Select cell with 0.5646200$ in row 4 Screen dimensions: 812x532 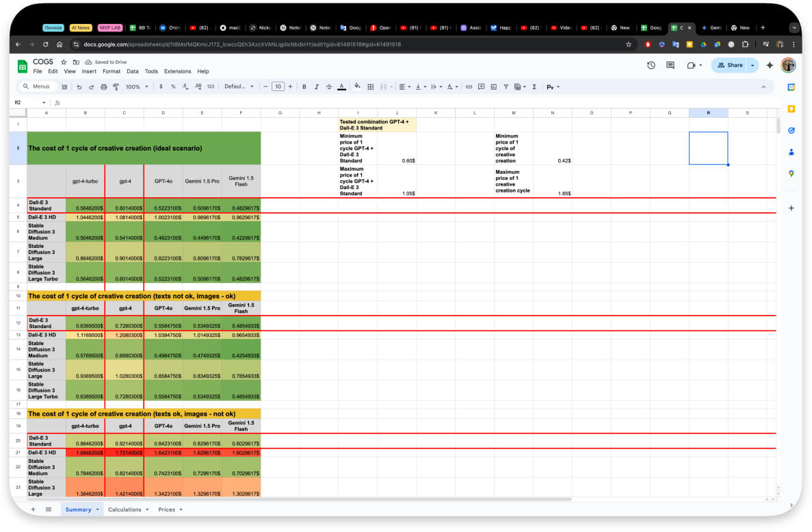click(x=86, y=205)
